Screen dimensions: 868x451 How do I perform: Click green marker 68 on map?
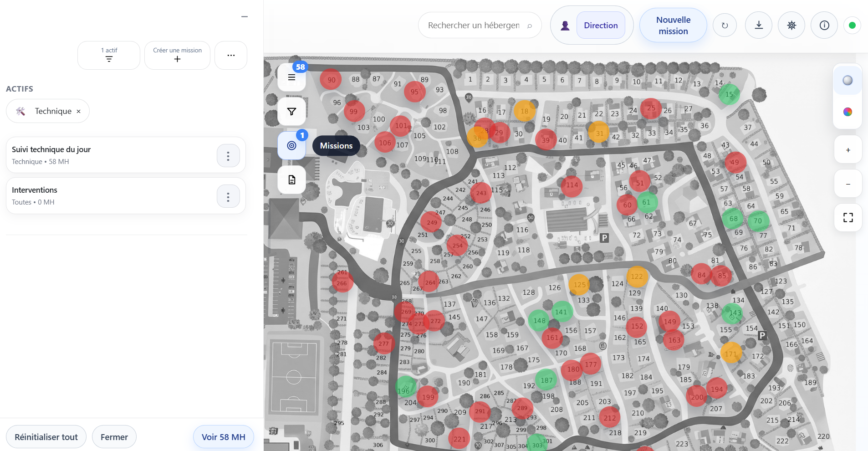[733, 219]
